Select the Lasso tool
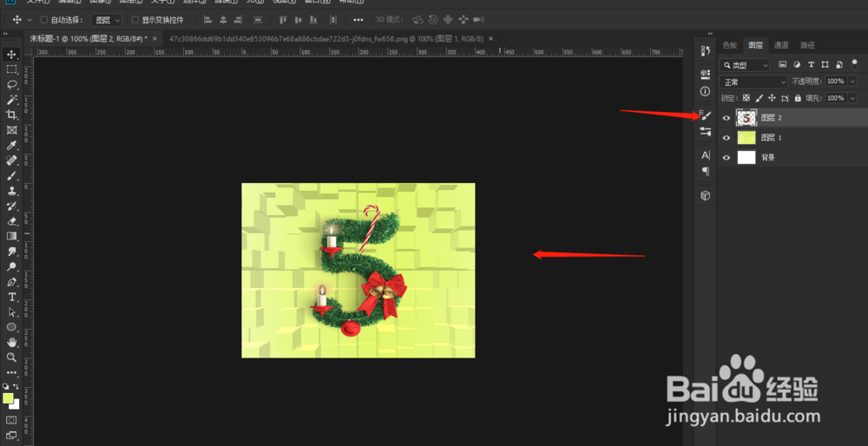868x446 pixels. tap(11, 85)
